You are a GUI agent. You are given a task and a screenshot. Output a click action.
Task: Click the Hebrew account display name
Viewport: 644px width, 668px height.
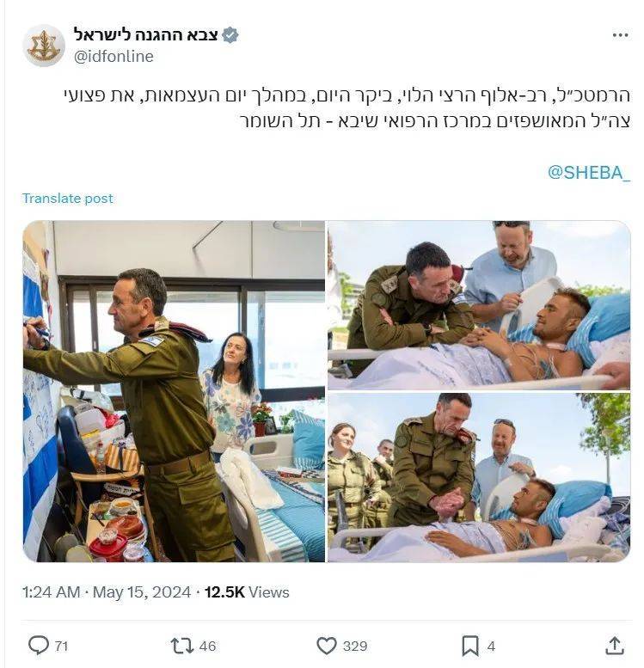(x=146, y=35)
